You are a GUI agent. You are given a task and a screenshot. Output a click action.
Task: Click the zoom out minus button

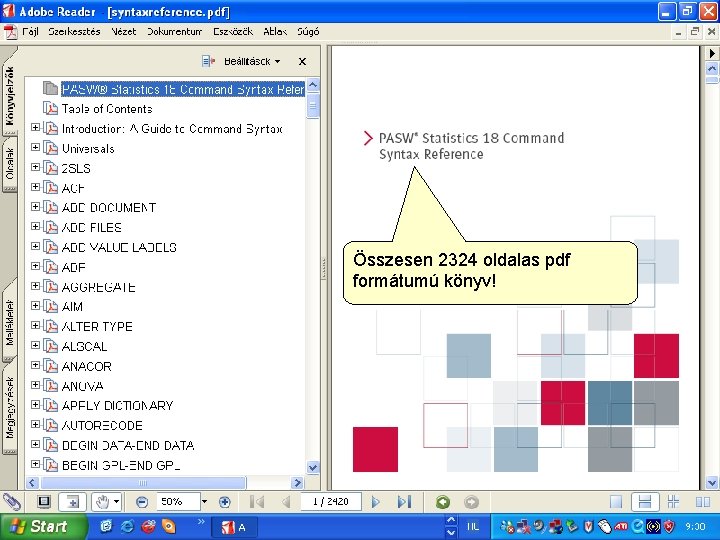coord(142,502)
